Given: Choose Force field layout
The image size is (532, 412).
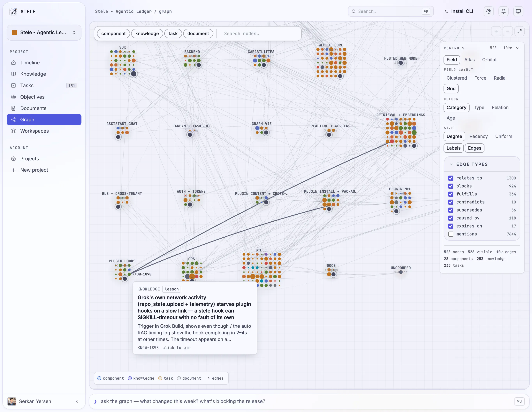Looking at the screenshot, I should click(480, 78).
